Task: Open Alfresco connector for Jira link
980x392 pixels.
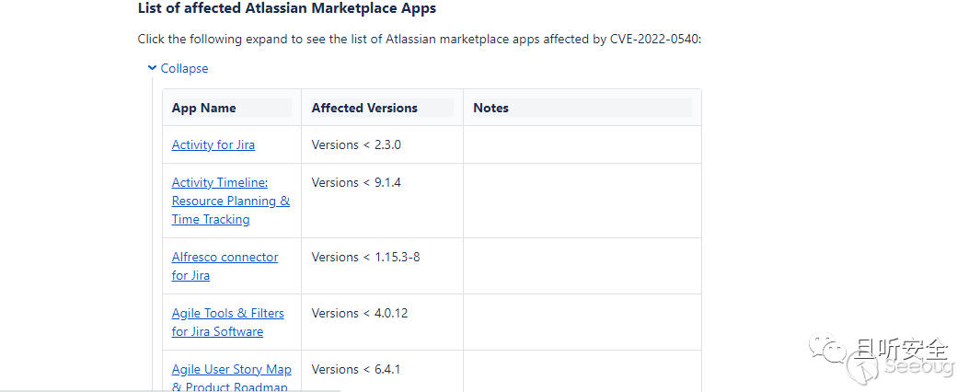Action: pos(225,257)
